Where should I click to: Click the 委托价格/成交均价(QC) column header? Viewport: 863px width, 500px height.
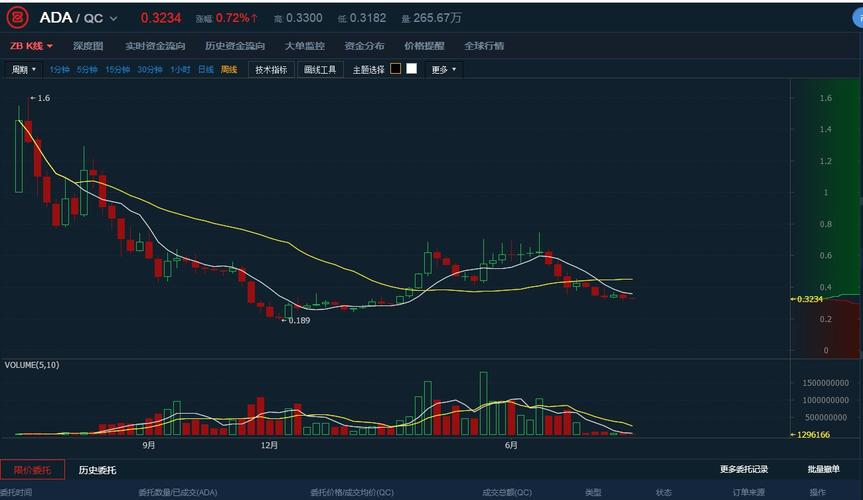[x=352, y=492]
